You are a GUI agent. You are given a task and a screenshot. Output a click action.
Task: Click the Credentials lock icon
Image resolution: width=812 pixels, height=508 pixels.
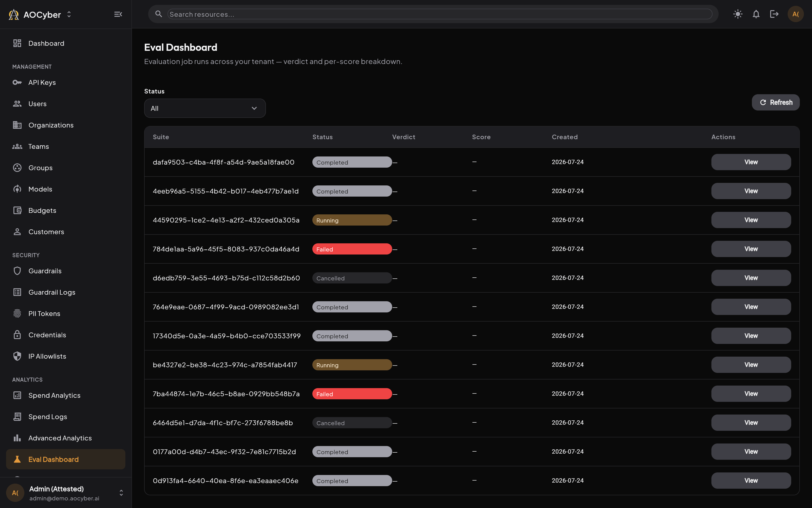pos(17,335)
